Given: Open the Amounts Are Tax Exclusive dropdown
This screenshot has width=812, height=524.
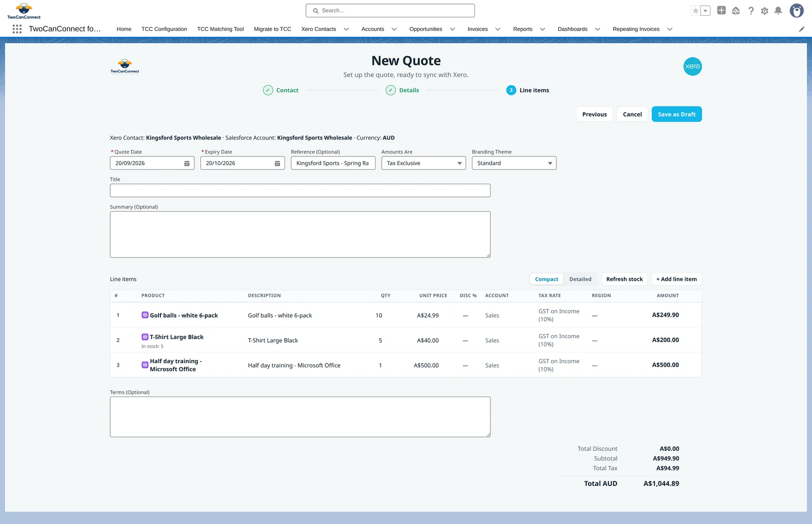Looking at the screenshot, I should click(423, 163).
